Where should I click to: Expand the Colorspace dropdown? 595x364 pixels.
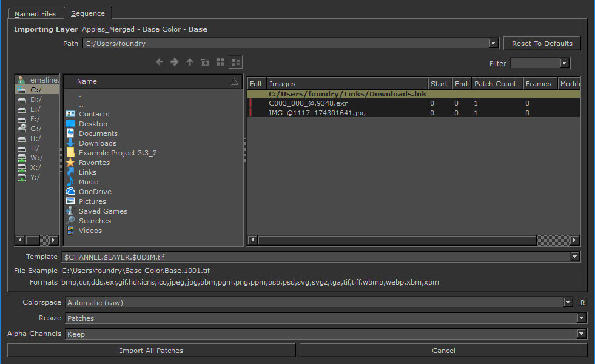coord(568,302)
